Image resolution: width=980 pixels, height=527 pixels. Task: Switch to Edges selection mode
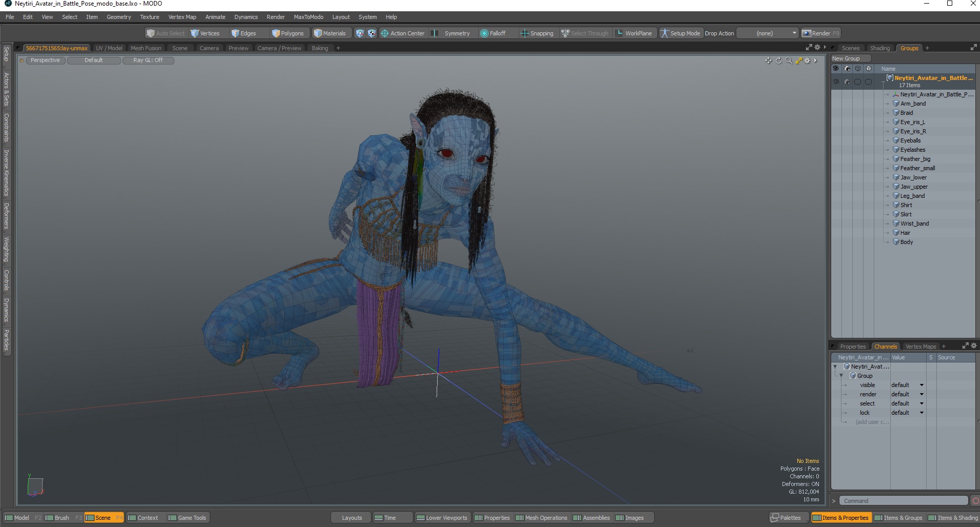(244, 33)
